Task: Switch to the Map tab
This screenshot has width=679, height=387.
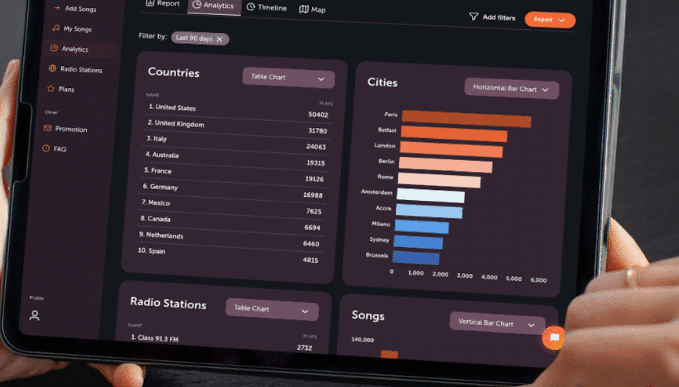Action: 313,10
